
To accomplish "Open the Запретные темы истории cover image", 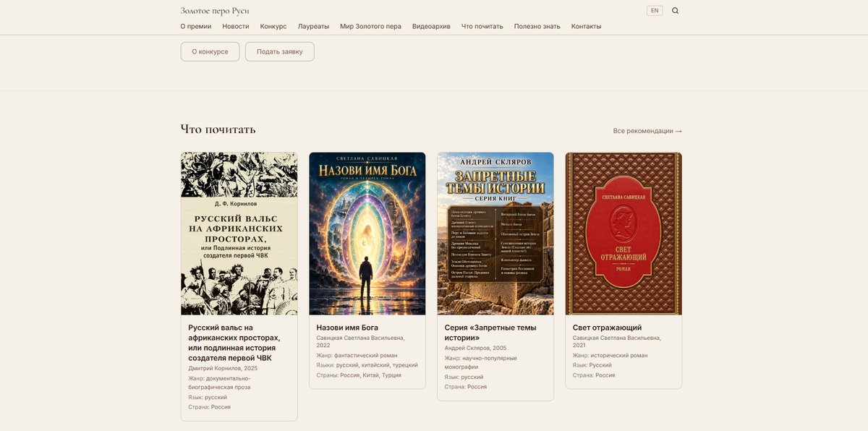I will pyautogui.click(x=495, y=234).
